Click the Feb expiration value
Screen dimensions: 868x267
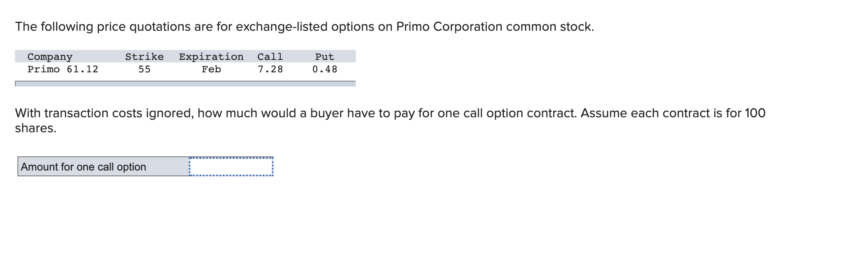point(211,69)
